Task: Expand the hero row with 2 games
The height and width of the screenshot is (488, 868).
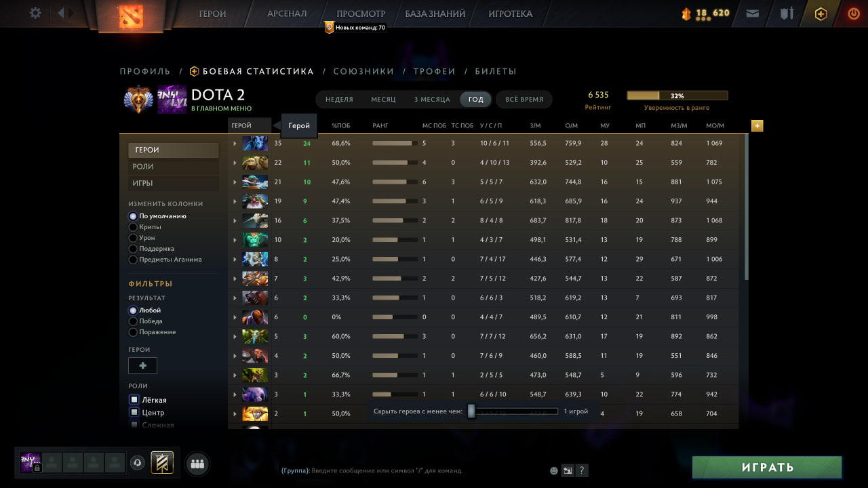Action: click(x=235, y=413)
